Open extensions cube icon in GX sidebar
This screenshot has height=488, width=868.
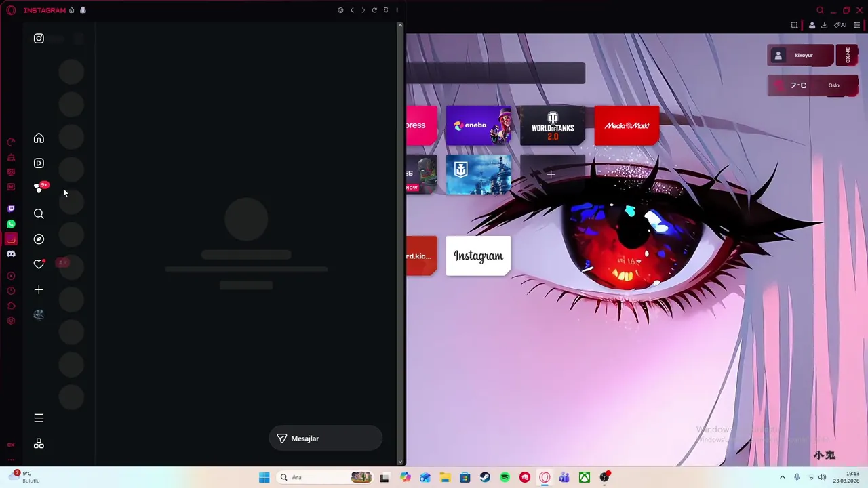pos(11,306)
